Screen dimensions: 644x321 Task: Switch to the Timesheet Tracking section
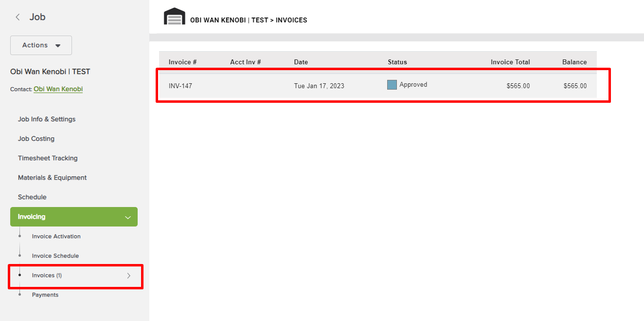[47, 158]
